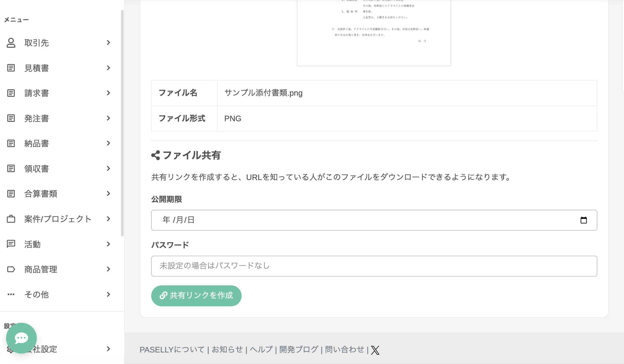Image resolution: width=624 pixels, height=364 pixels.
Task: Expand the 会社設定 chevron
Action: tap(109, 349)
